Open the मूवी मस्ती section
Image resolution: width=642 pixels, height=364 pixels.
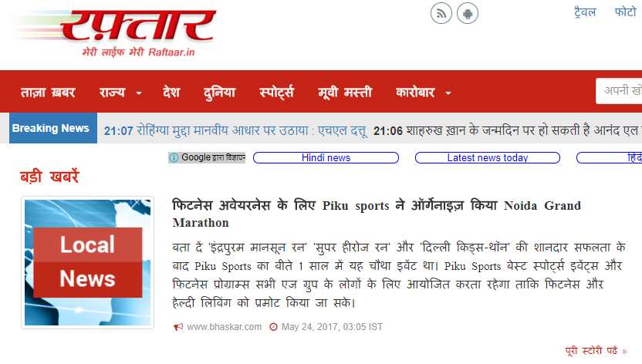point(345,93)
